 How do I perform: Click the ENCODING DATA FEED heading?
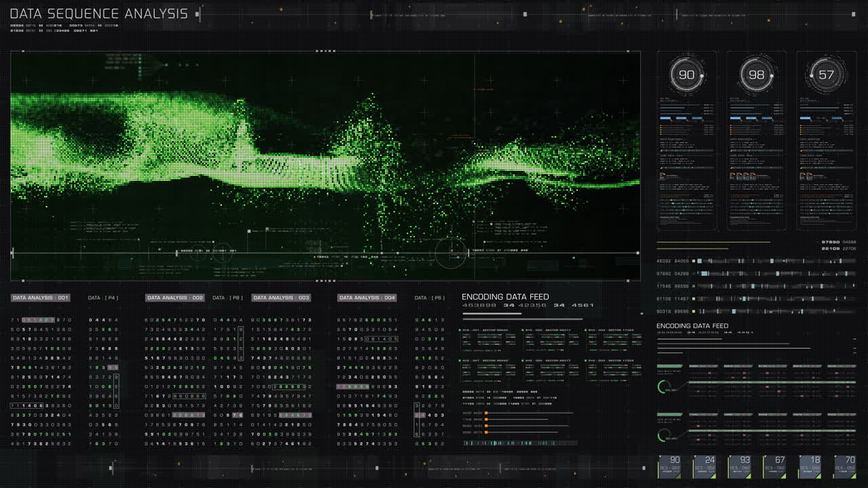tap(505, 296)
